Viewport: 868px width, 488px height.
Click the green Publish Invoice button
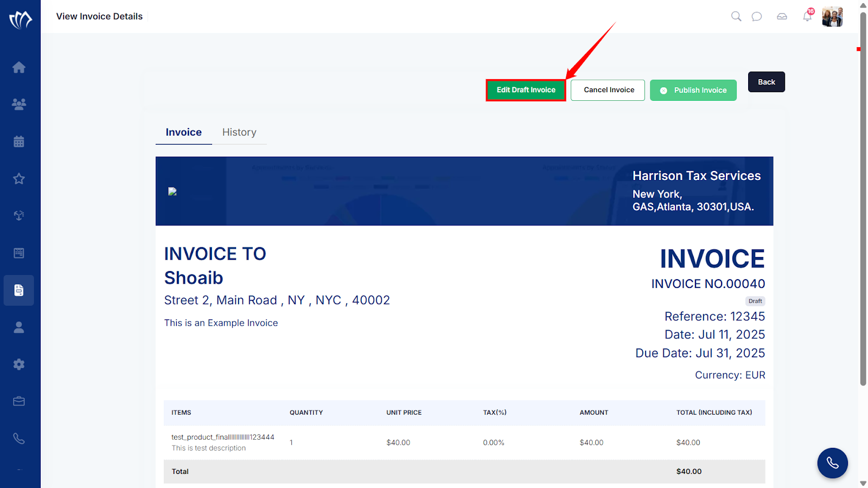pos(693,90)
